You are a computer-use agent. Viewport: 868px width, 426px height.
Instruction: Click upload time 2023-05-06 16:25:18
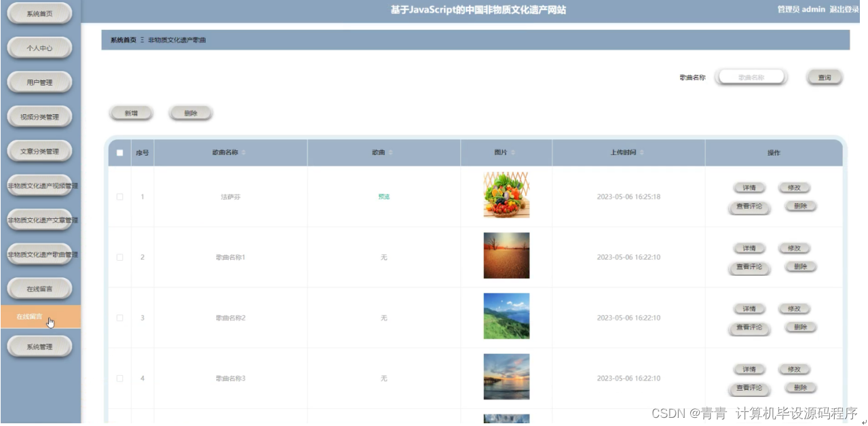(x=628, y=197)
